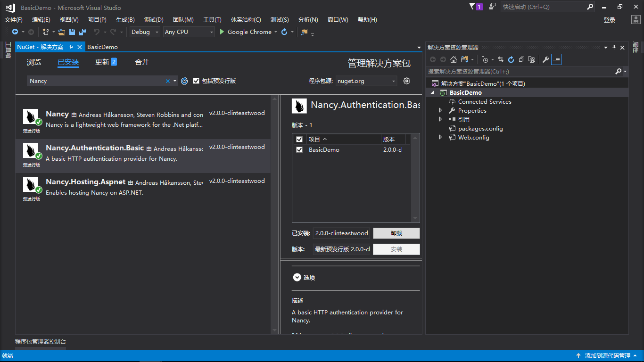Expand the 引用 node in the tree
Image resolution: width=644 pixels, height=362 pixels.
(441, 120)
